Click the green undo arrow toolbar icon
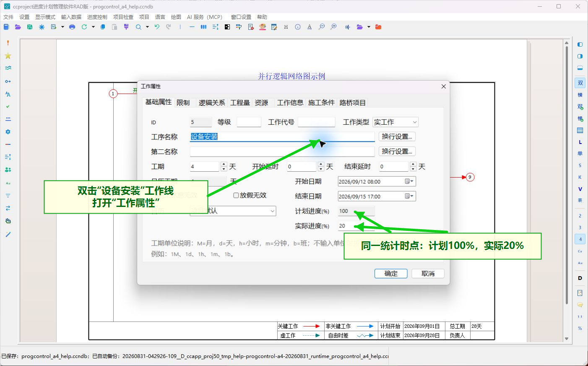588x366 pixels. (157, 27)
